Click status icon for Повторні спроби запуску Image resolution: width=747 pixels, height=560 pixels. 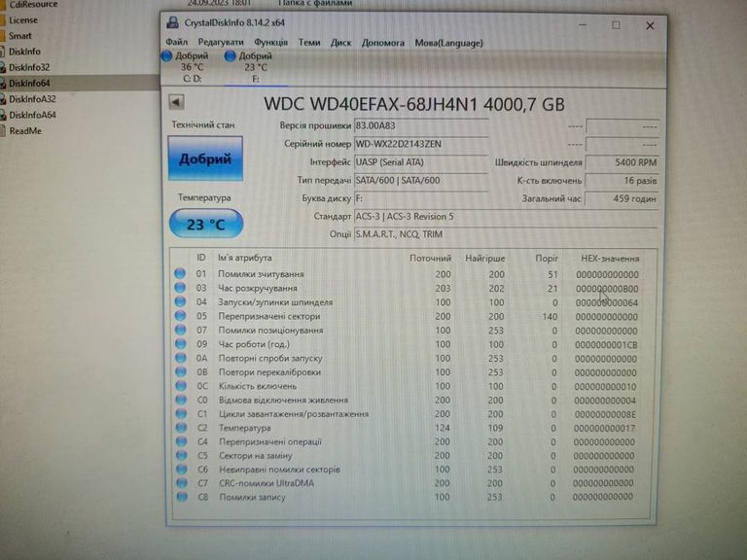click(181, 357)
